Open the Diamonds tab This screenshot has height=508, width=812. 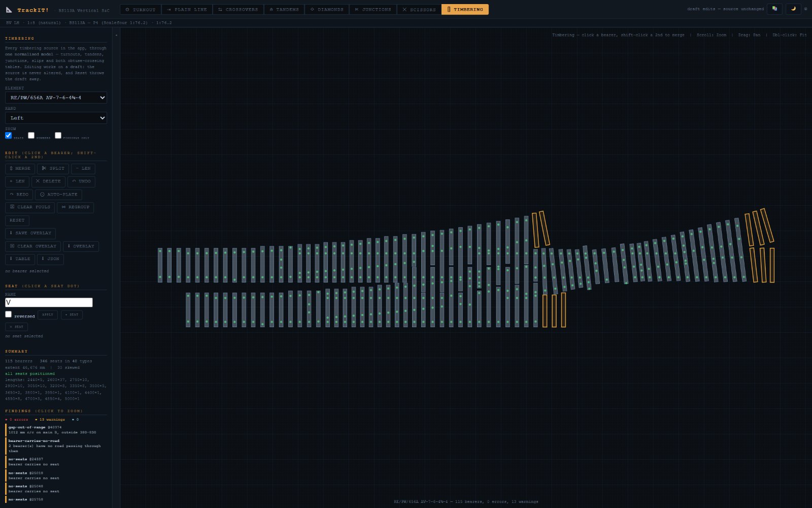click(x=327, y=9)
